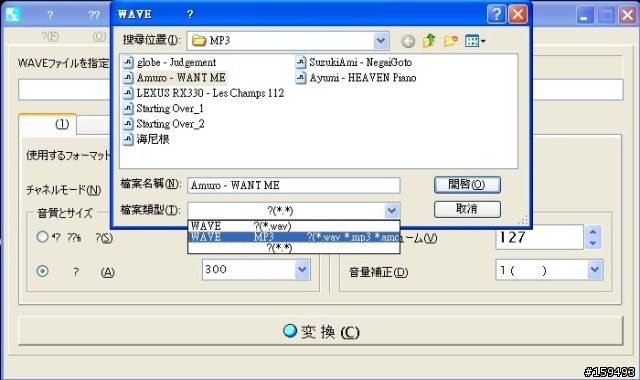
Task: Select the Starting Over_2 file
Action: [x=164, y=124]
